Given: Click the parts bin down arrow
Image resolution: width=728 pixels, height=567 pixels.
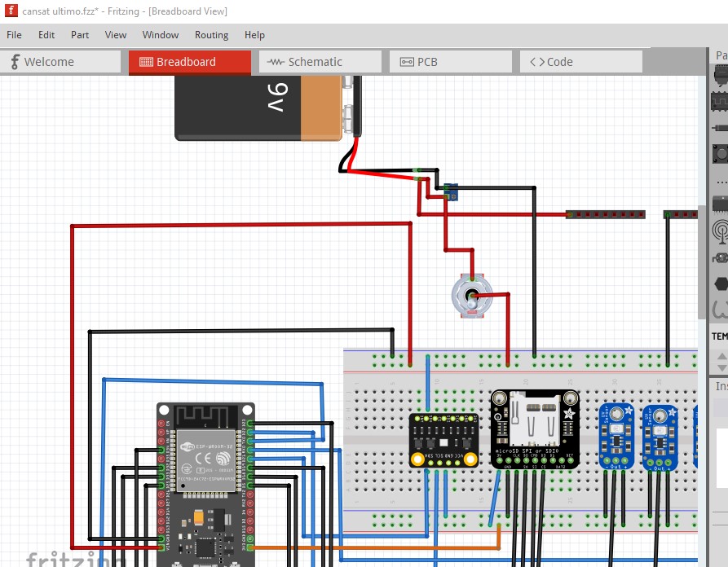Looking at the screenshot, I should click(x=722, y=367).
